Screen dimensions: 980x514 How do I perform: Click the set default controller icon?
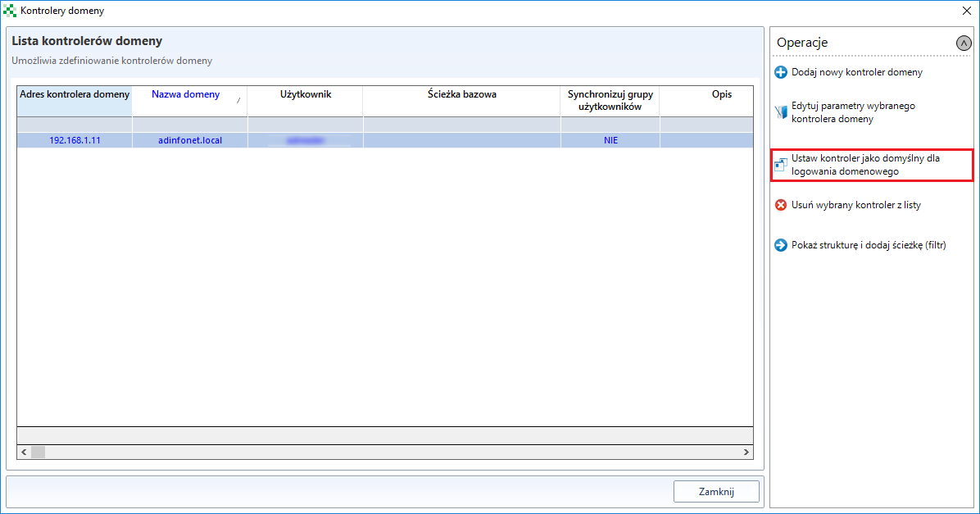(x=781, y=166)
